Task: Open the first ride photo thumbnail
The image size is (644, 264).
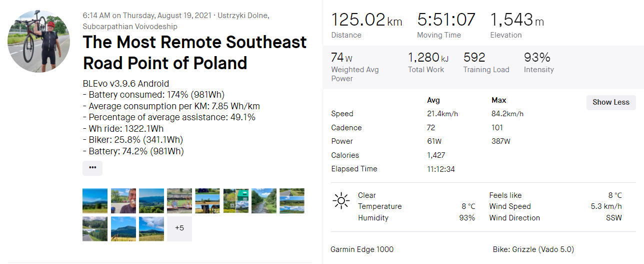Action: coord(95,200)
